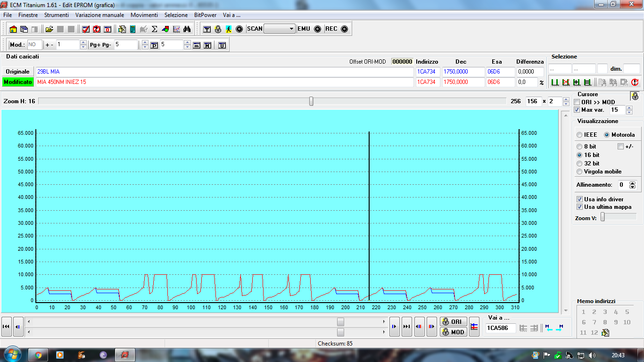Open Chrome from the taskbar
This screenshot has height=362, width=644.
[38, 355]
